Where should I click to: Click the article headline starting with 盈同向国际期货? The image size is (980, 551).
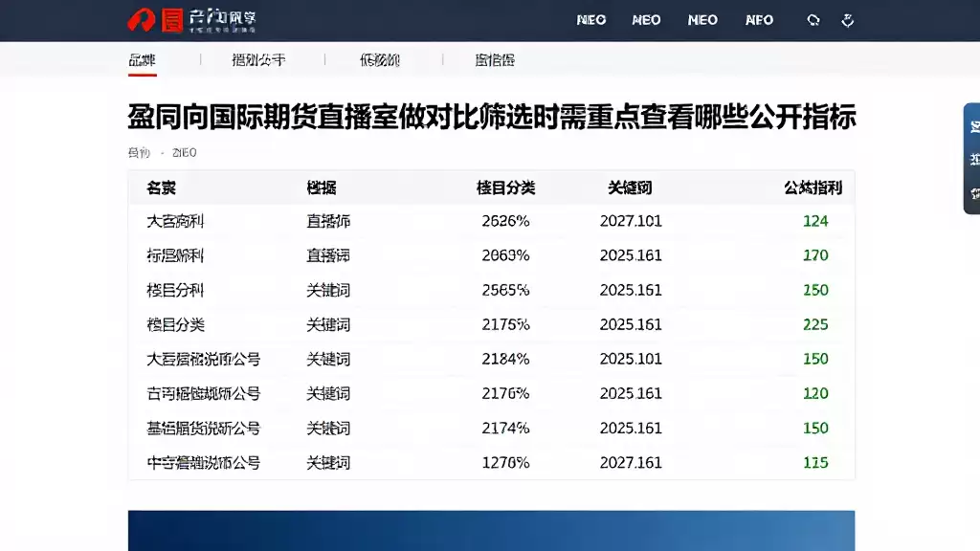click(492, 117)
